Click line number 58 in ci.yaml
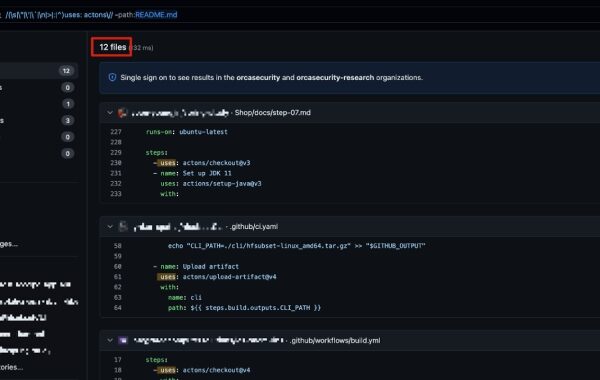Screen dimensions: 600x380 pos(117,246)
